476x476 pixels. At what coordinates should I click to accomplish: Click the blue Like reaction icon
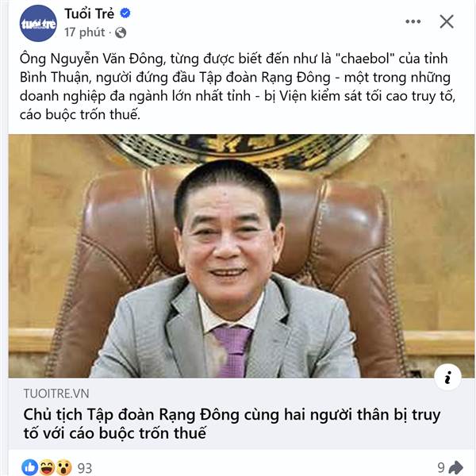30,467
